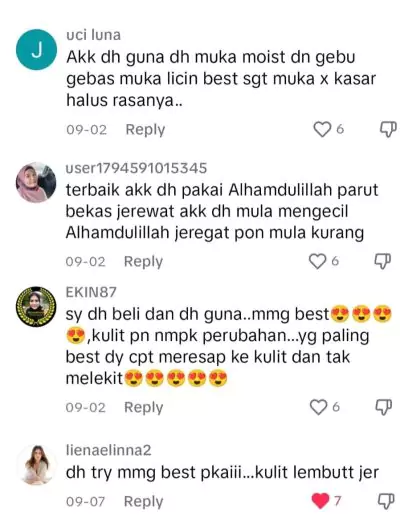Image resolution: width=400 pixels, height=516 pixels.
Task: Reply to EKIN87's comment
Action: (144, 407)
